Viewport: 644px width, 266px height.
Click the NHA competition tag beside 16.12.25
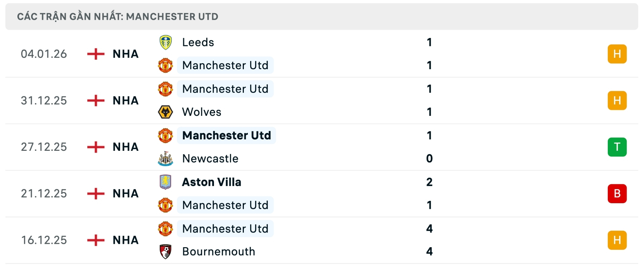click(125, 240)
